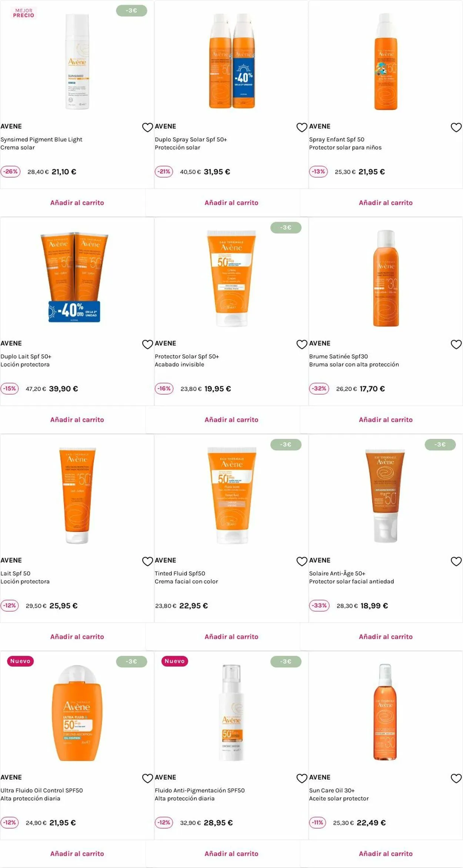Click the Nuevo badge on Ultra Fluido
This screenshot has height=868, width=463.
[20, 661]
